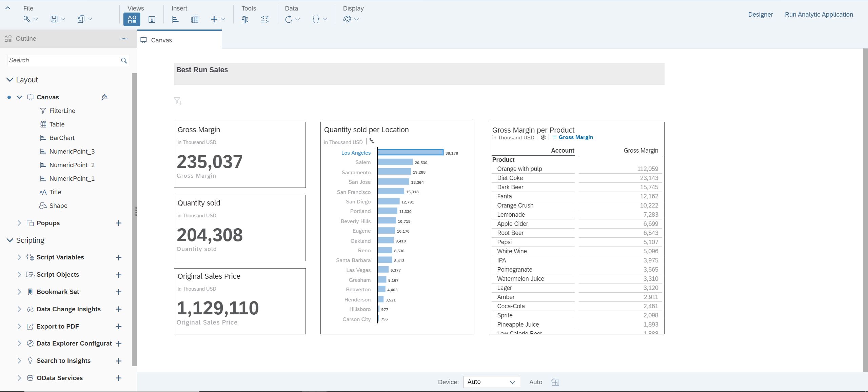Toggle the Info panel view icon
This screenshot has height=392, width=868.
[x=152, y=19]
